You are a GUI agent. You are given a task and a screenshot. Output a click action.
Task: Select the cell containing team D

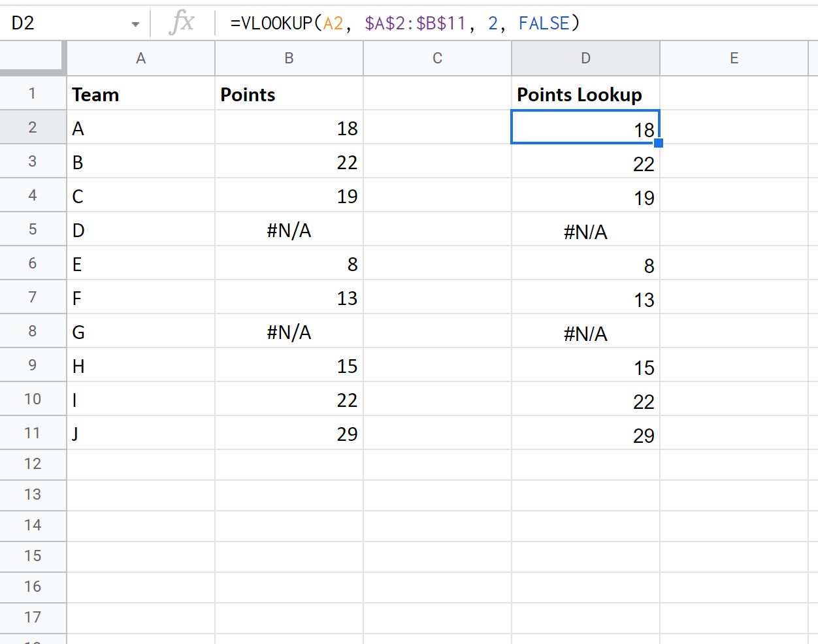pyautogui.click(x=140, y=229)
